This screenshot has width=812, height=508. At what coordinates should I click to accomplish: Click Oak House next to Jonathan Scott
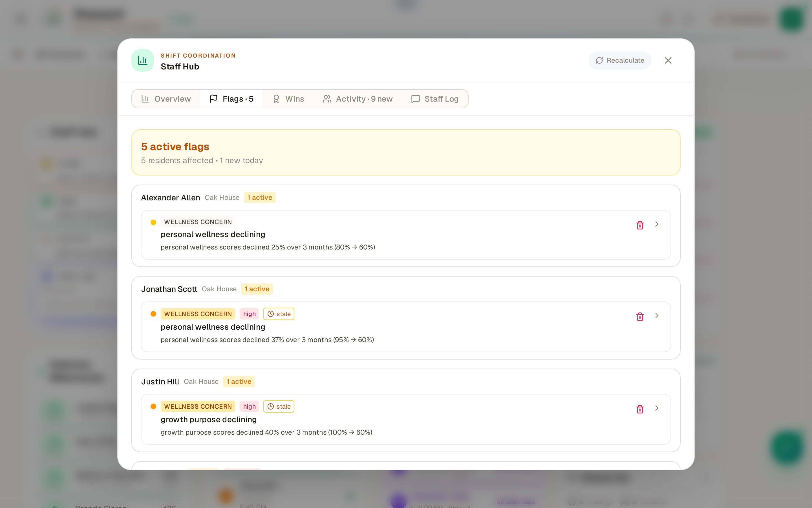point(219,289)
